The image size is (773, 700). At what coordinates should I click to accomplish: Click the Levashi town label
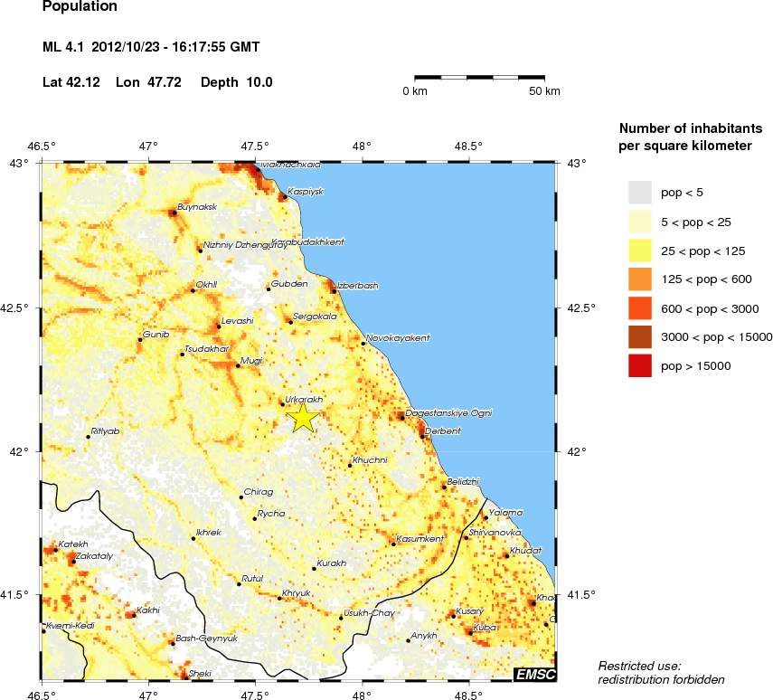238,321
